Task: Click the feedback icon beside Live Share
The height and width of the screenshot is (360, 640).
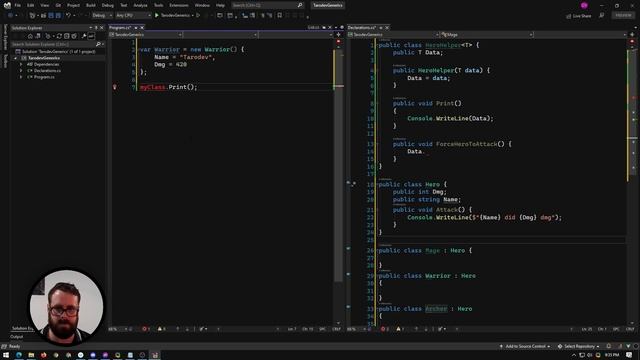Action: (x=602, y=16)
